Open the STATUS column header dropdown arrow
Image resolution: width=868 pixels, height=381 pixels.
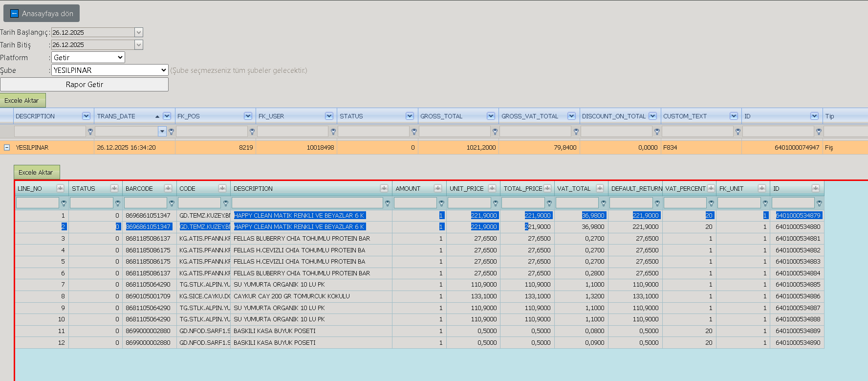pos(410,116)
